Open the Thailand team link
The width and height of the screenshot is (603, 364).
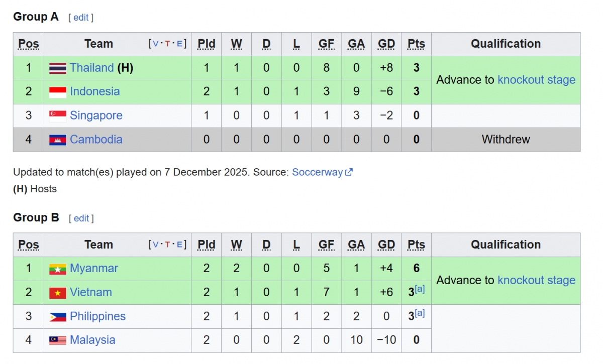point(92,68)
